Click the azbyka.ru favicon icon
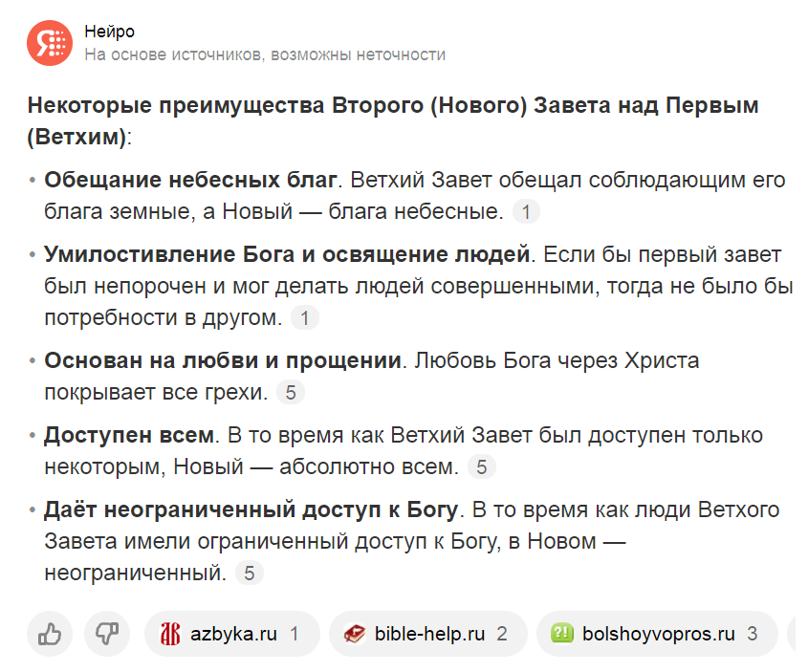 (x=170, y=634)
